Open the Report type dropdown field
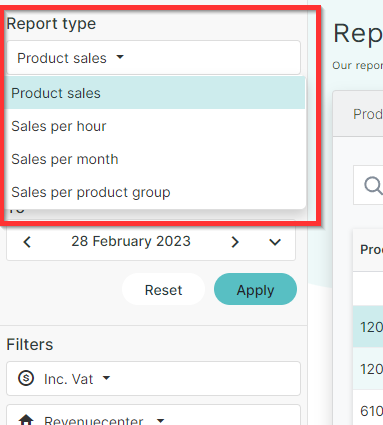The image size is (383, 425). (153, 58)
